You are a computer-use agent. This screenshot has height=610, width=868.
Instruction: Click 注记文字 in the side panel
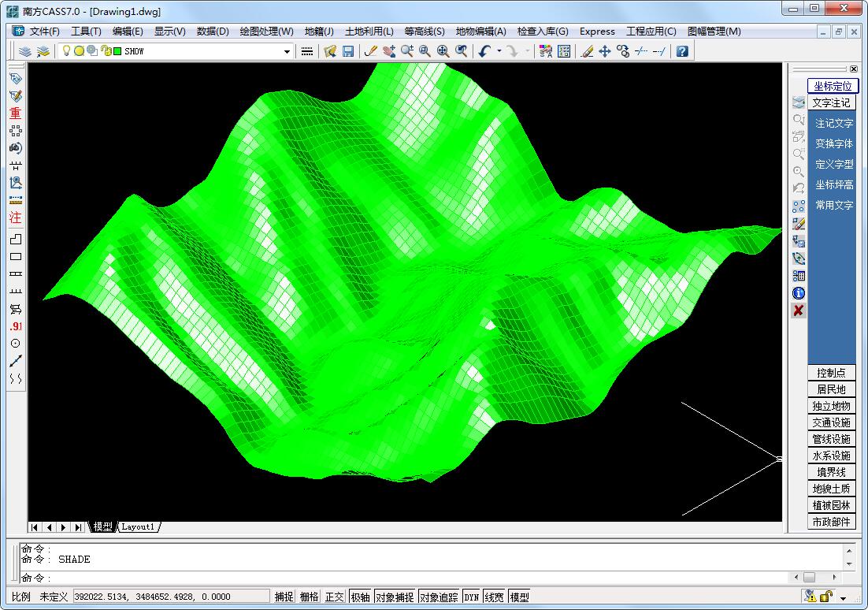point(833,124)
